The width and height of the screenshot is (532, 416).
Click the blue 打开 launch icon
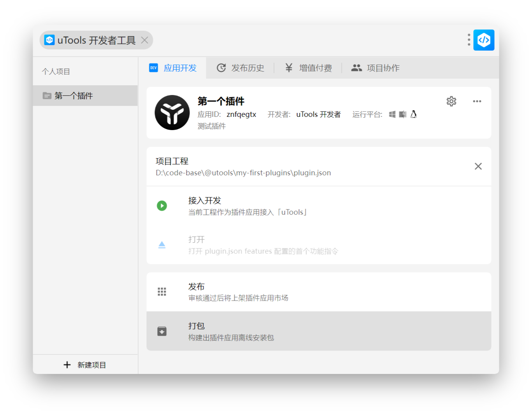162,245
